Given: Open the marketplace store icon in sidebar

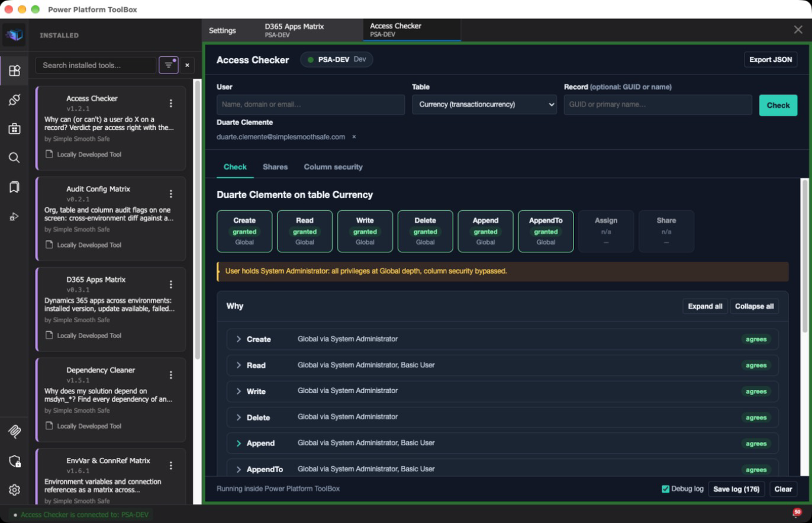Looking at the screenshot, I should [14, 129].
